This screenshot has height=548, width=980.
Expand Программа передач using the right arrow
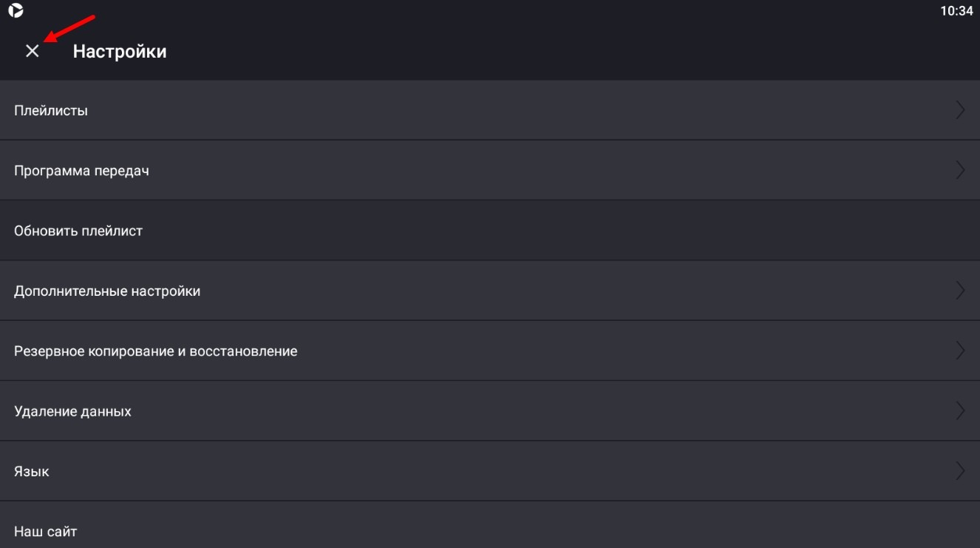(x=961, y=170)
